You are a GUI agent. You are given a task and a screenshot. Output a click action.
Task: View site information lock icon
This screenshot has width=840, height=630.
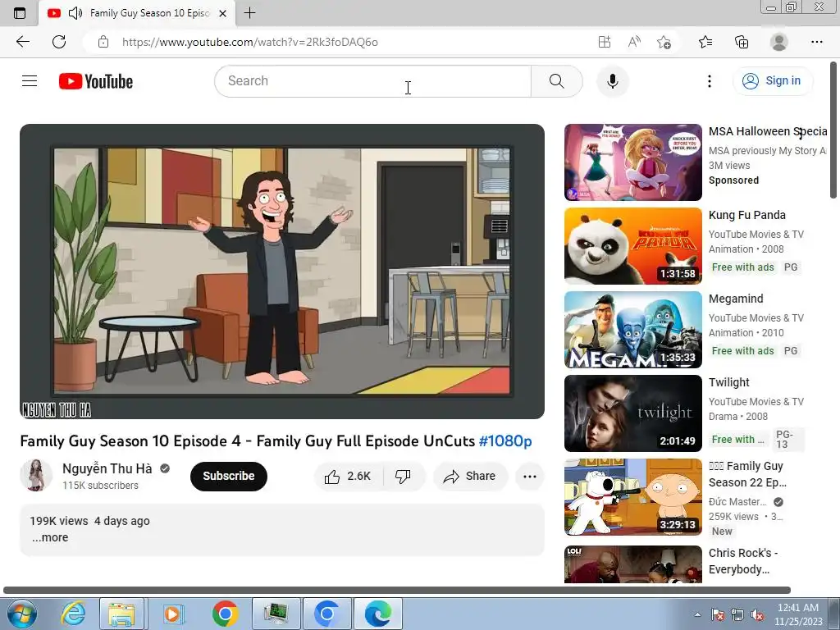click(x=103, y=42)
